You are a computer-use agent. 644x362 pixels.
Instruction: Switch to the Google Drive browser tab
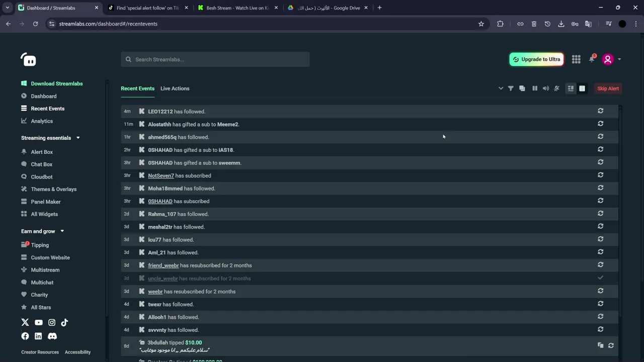328,8
